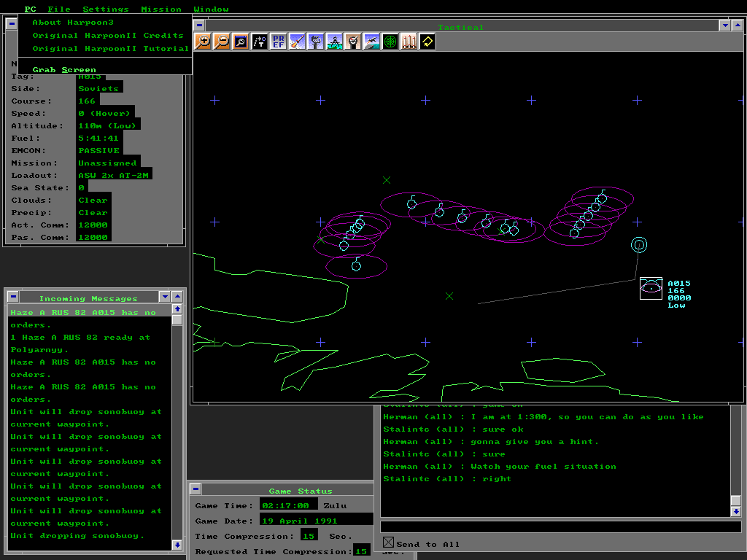
Task: Click the concentric circle waypoint marker
Action: (639, 245)
